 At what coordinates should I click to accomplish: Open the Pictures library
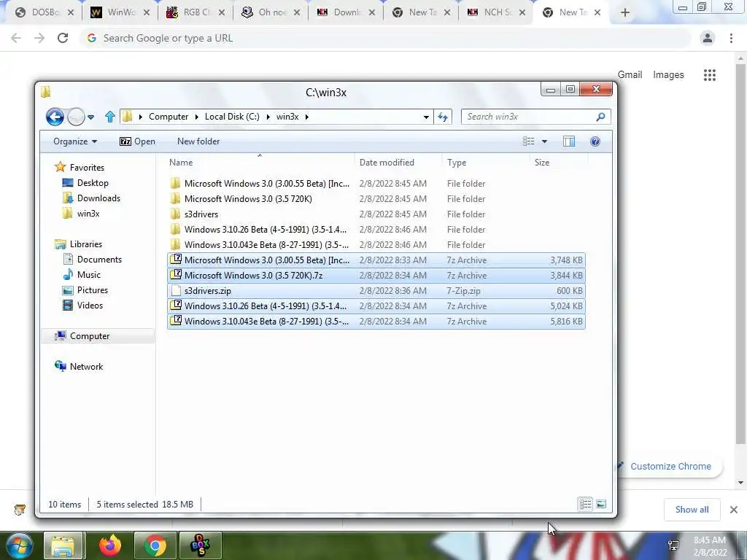click(86, 290)
